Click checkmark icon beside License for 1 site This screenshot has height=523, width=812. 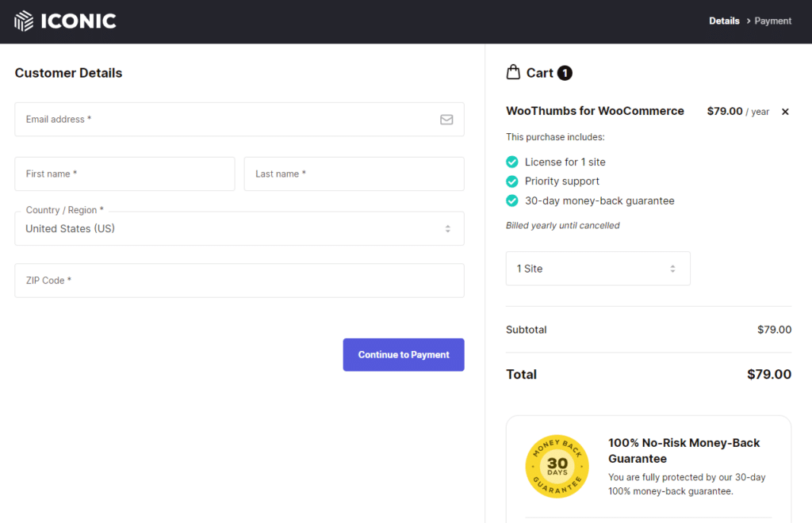[512, 162]
